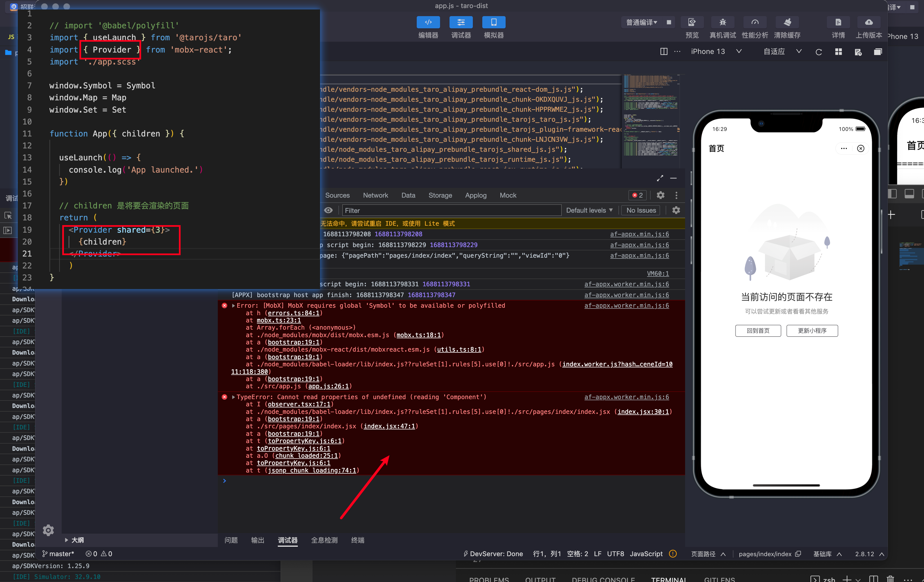Click the 预览 preview icon
This screenshot has height=582, width=924.
(x=692, y=22)
